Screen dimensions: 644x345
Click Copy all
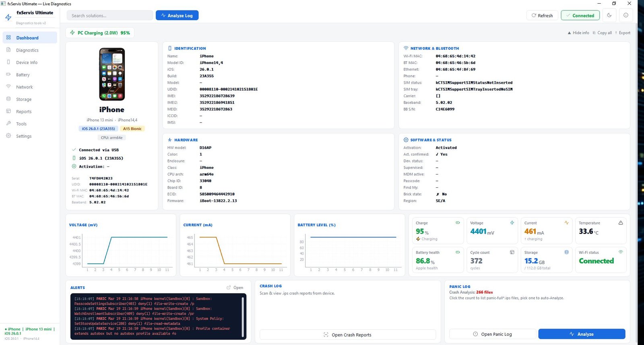[602, 33]
